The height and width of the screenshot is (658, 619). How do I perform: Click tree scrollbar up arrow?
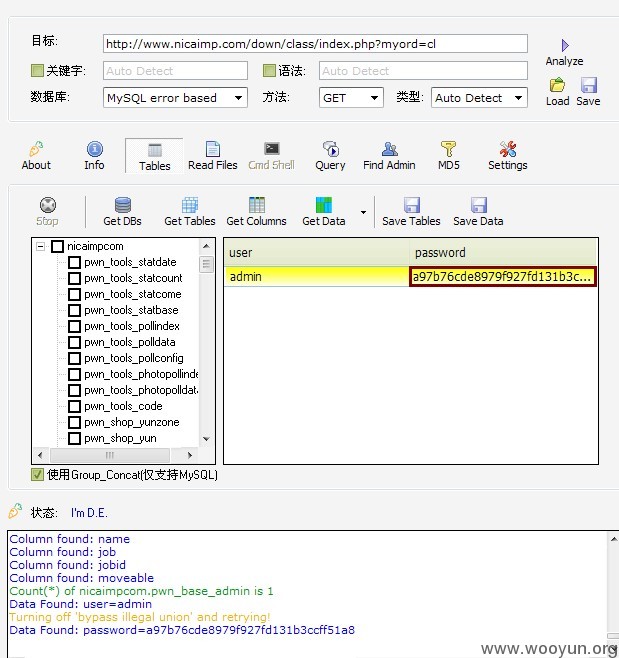tap(206, 246)
